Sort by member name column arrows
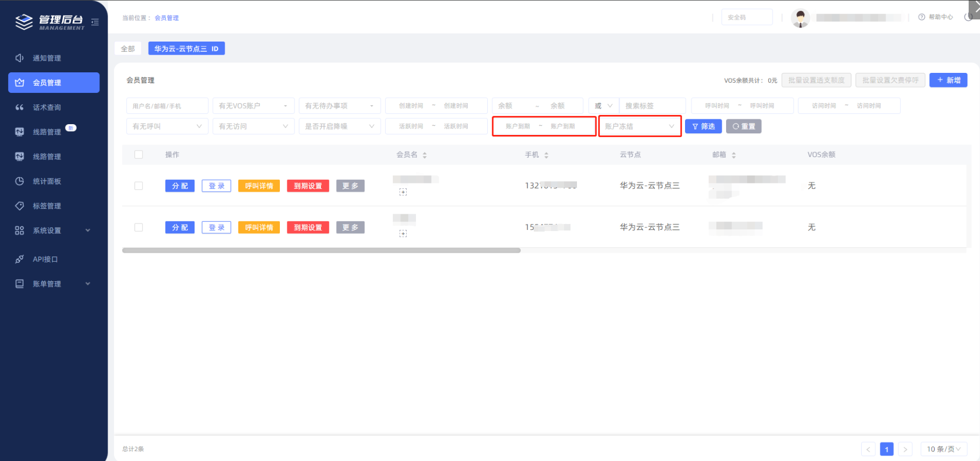The width and height of the screenshot is (980, 461). (x=425, y=155)
